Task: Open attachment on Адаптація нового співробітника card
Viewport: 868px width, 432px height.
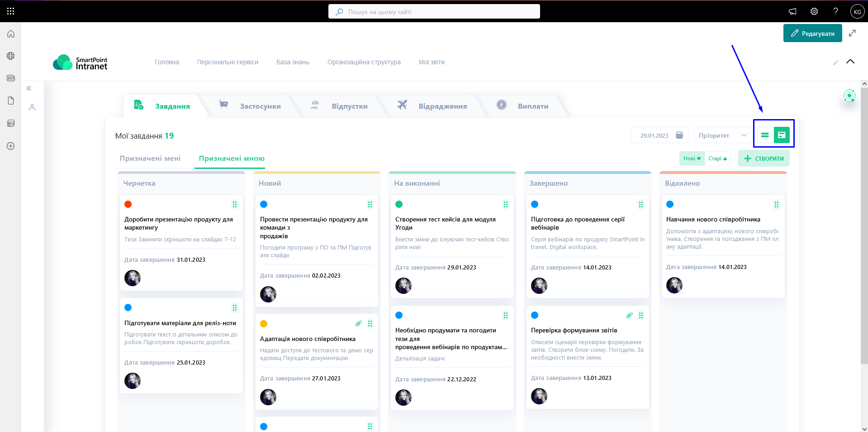Action: tap(358, 324)
